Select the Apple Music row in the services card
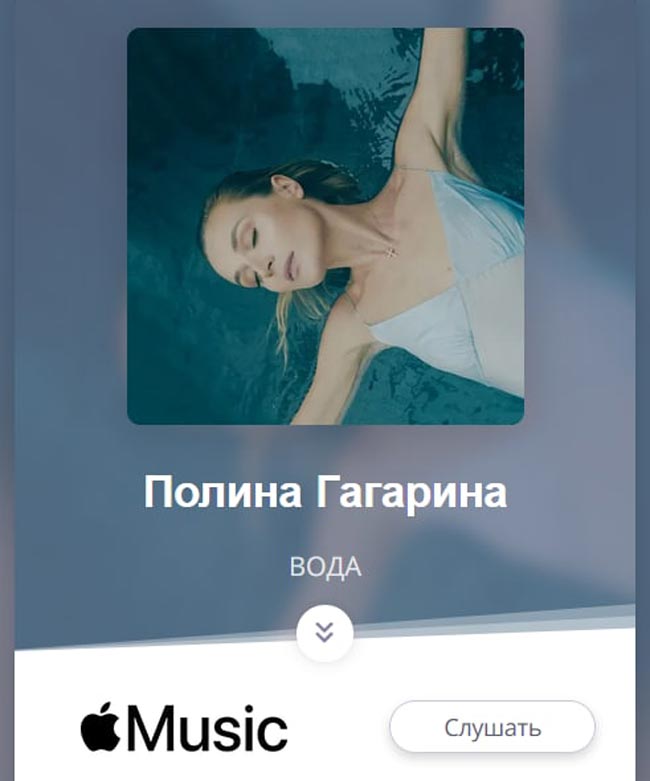650x781 pixels. tap(325, 727)
